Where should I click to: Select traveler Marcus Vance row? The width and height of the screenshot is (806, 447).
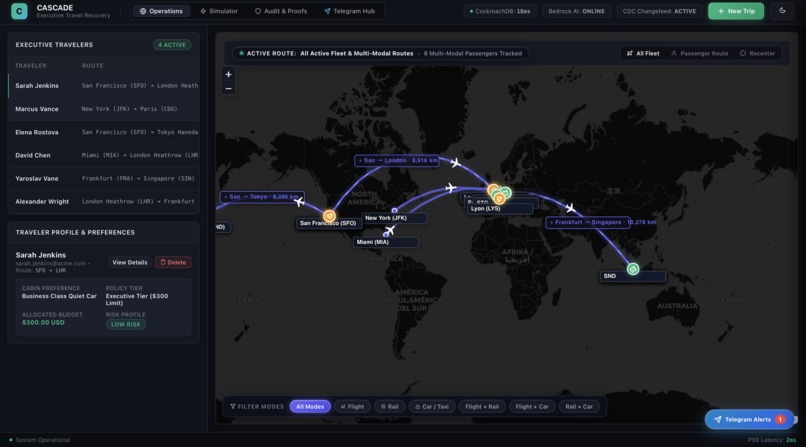click(104, 109)
